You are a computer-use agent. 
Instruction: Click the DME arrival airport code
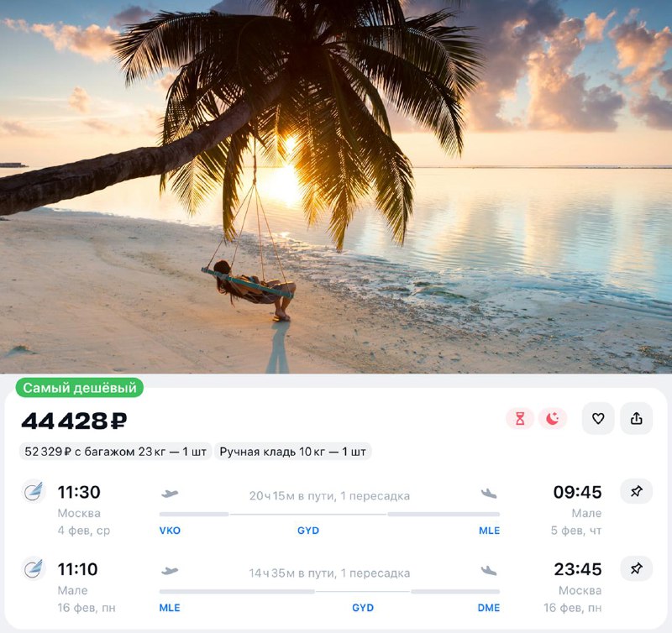coord(489,607)
